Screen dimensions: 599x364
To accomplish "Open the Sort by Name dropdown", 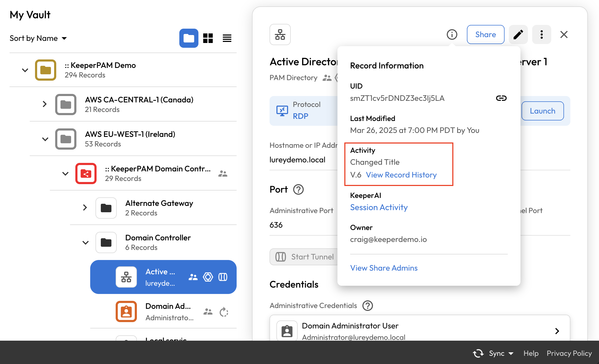I will pos(38,38).
